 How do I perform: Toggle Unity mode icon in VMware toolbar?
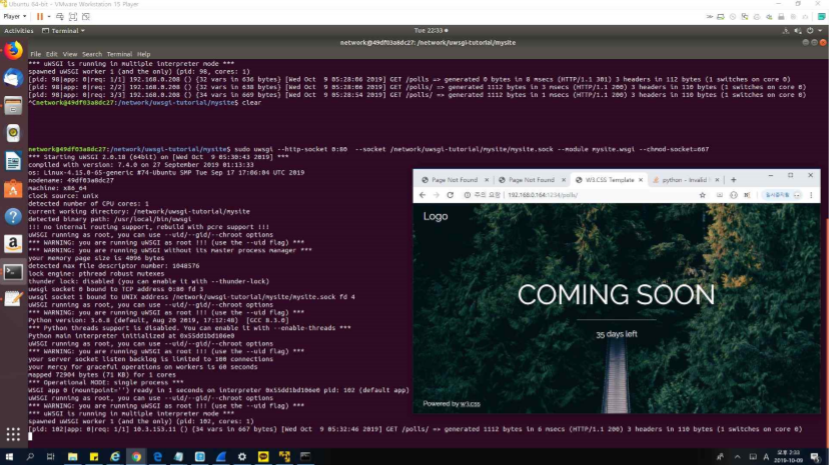pyautogui.click(x=86, y=16)
